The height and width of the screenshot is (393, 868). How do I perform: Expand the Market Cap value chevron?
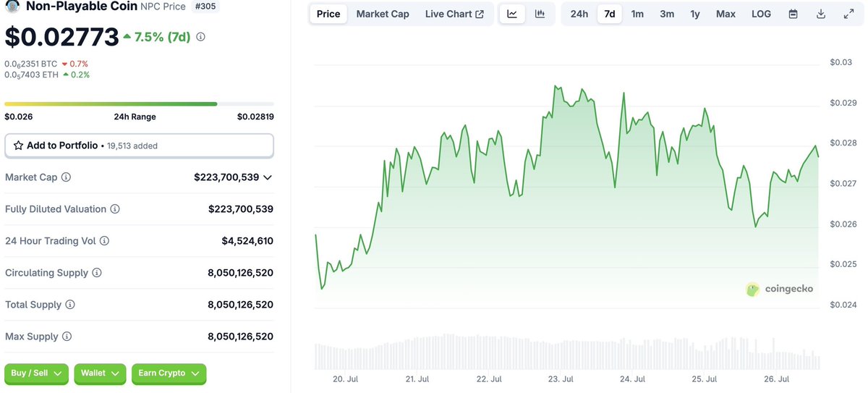click(268, 177)
